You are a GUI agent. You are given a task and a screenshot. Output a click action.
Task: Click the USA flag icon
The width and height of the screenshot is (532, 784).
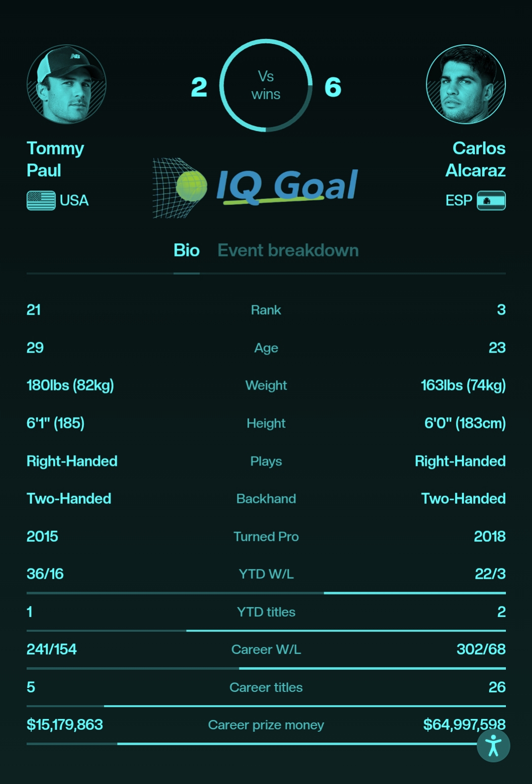[41, 200]
